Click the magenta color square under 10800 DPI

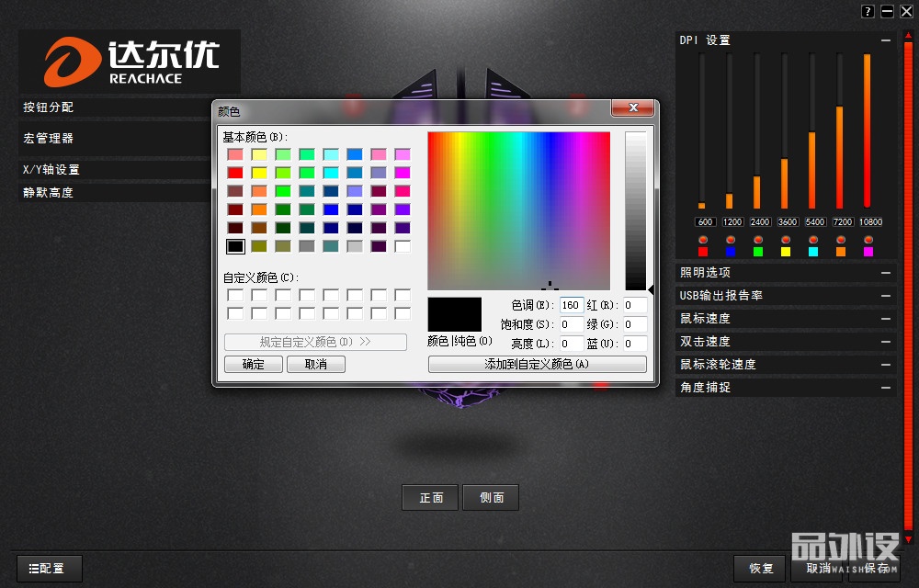[x=868, y=251]
